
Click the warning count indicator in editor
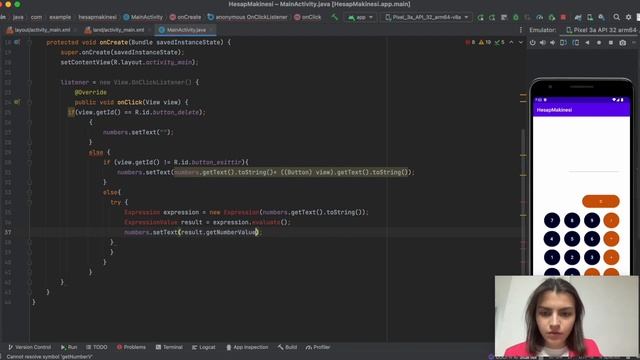point(485,42)
